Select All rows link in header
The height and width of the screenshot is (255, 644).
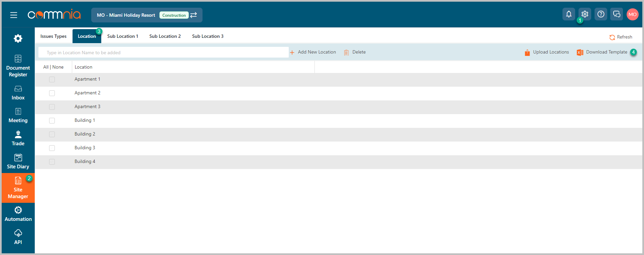46,67
